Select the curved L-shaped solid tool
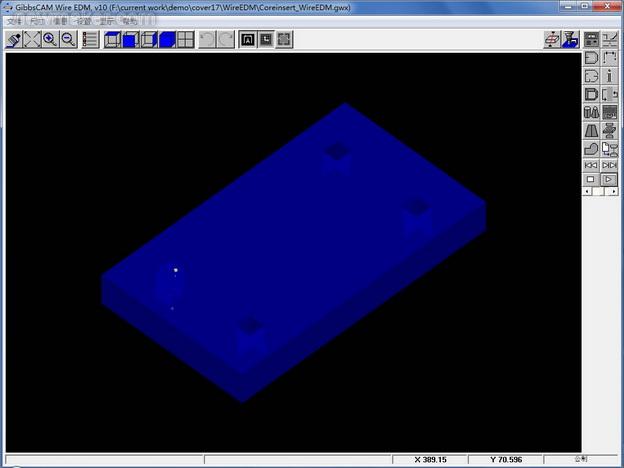The width and height of the screenshot is (624, 468). [591, 149]
